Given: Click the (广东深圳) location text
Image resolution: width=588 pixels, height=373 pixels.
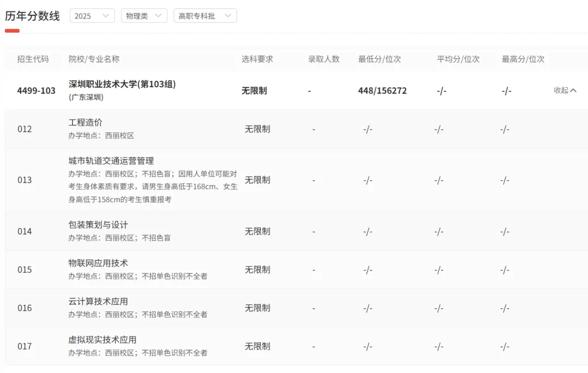Looking at the screenshot, I should coord(86,97).
